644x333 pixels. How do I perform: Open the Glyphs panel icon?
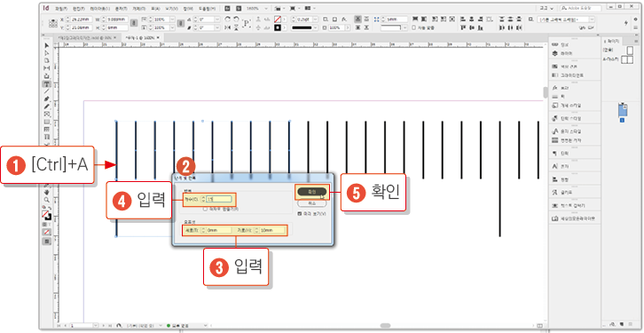tap(554, 193)
